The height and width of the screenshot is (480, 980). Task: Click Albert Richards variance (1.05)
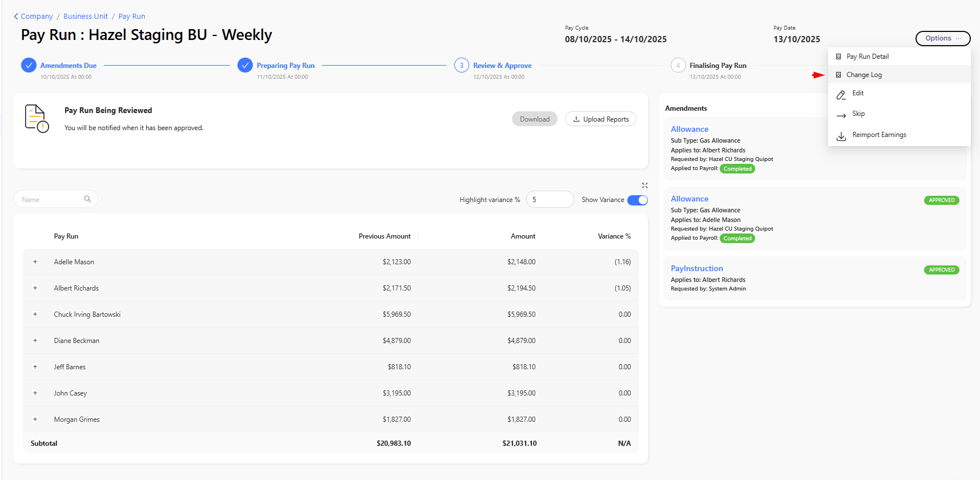(623, 288)
